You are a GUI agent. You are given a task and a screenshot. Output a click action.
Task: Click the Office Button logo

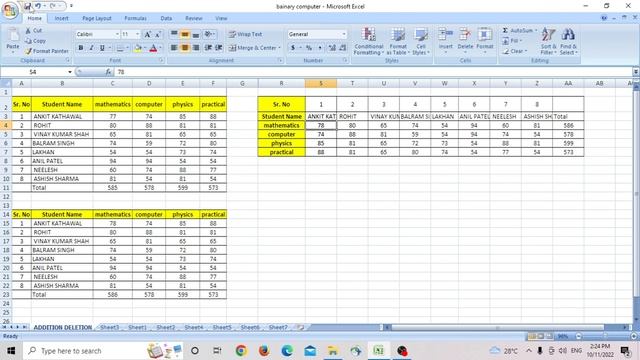[x=10, y=10]
